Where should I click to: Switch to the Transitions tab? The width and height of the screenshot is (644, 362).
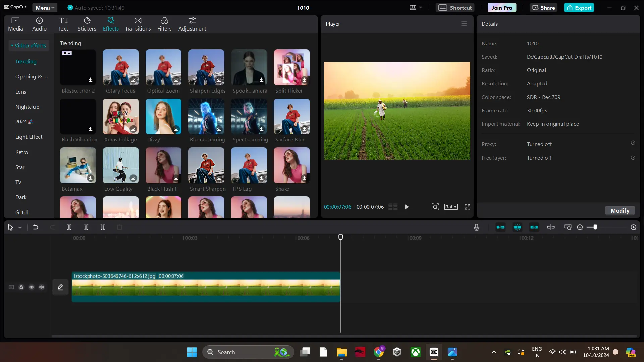(138, 24)
